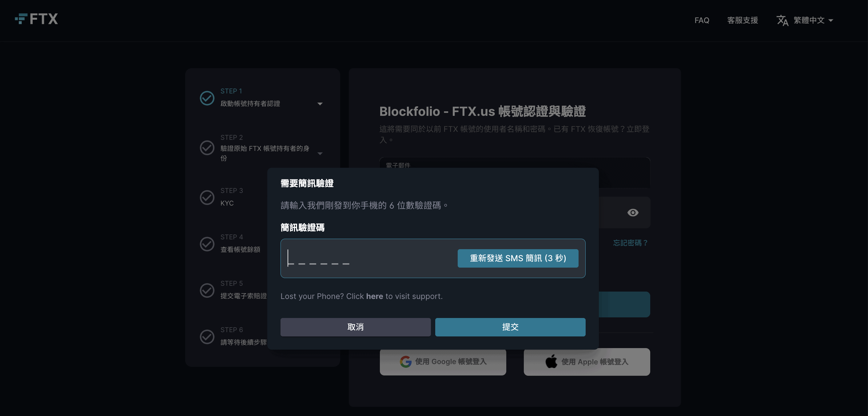Click the STEP 6 checkmark circle icon
Screen dimensions: 868x416
tap(207, 336)
